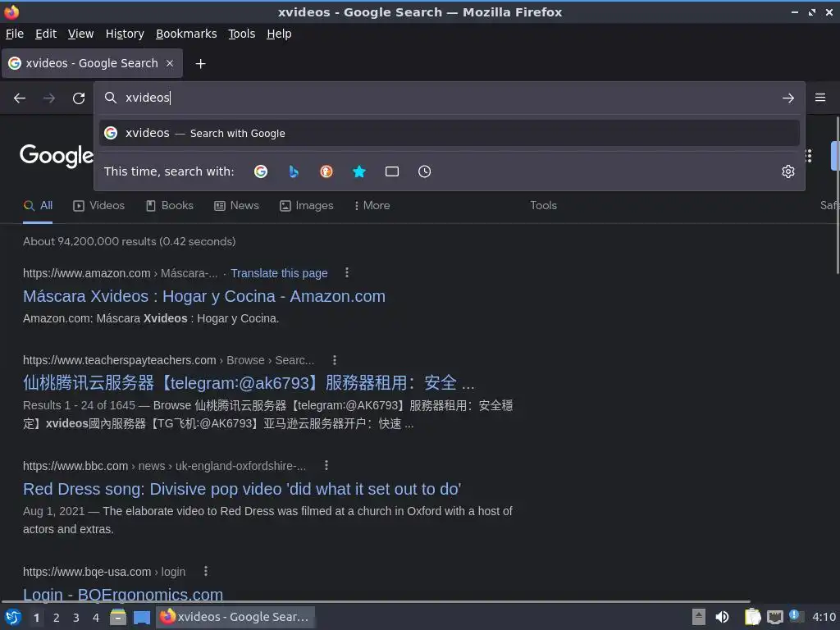Select the 'xvideos — Search with Google' suggestion
The height and width of the screenshot is (630, 840).
tap(449, 133)
